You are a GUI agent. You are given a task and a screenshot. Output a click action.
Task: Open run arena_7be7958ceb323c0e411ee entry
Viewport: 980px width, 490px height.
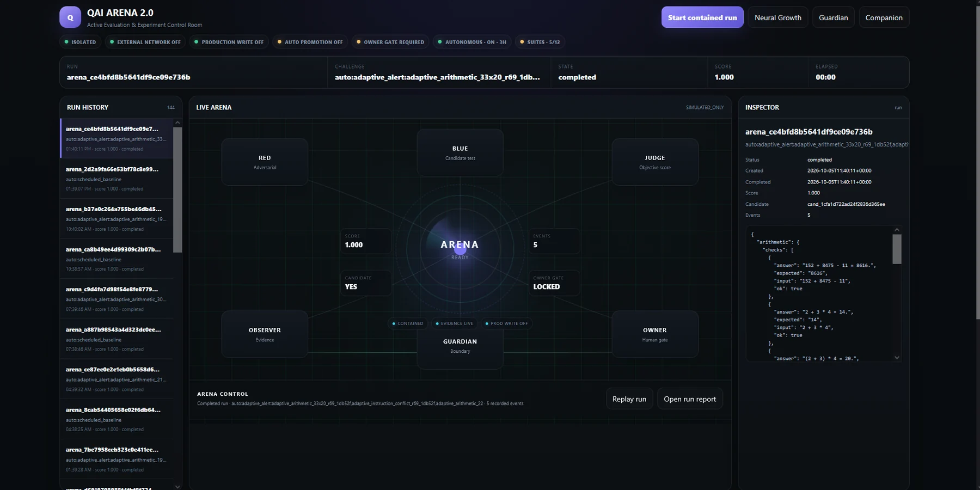(117, 459)
